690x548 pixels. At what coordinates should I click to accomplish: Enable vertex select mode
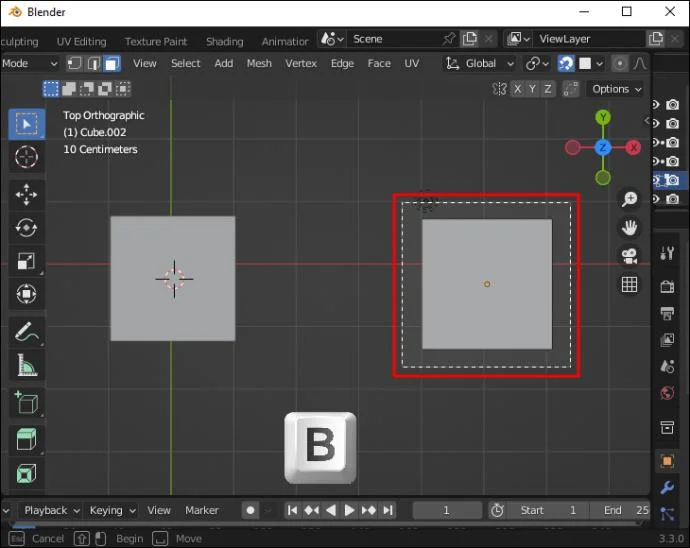click(x=74, y=64)
